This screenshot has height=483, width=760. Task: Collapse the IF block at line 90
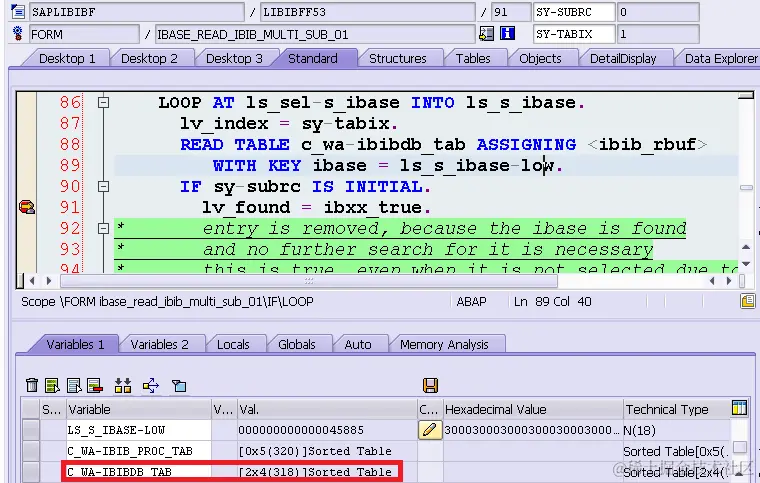point(103,187)
